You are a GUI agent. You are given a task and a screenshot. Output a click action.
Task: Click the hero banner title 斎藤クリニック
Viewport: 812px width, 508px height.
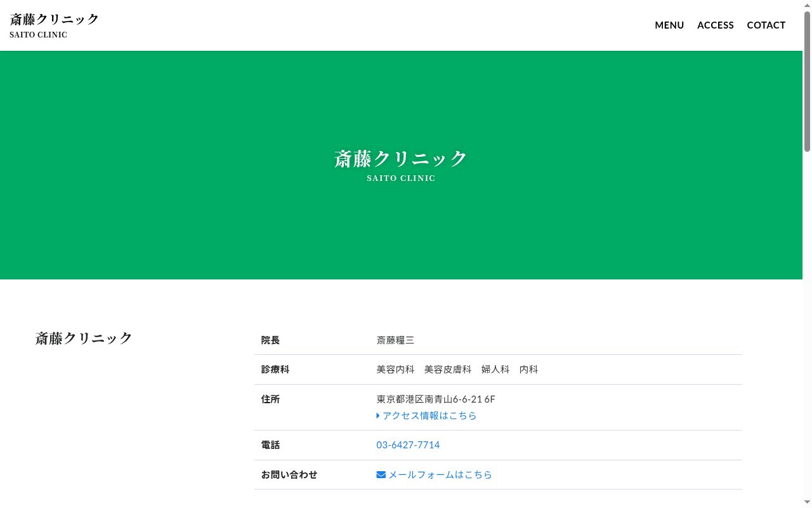point(401,158)
